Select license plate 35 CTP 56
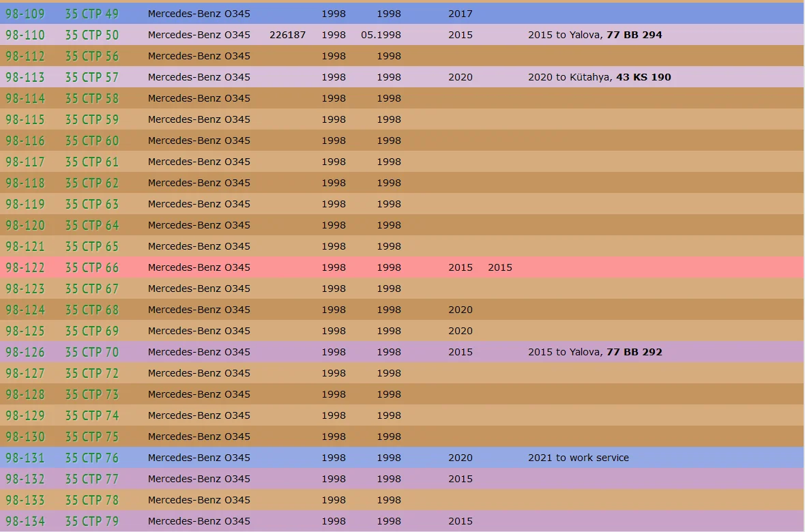Screen dimensions: 805x532 [92, 56]
